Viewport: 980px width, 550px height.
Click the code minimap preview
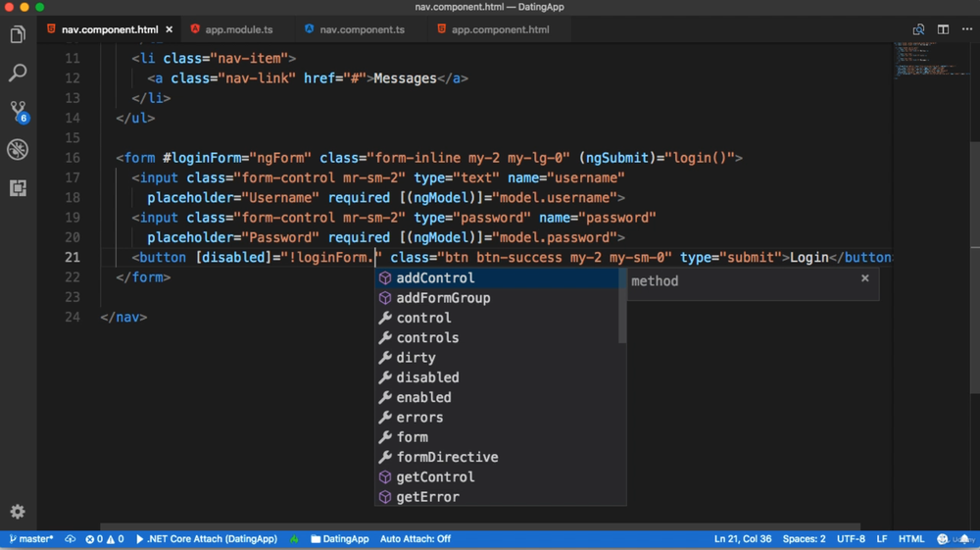931,60
